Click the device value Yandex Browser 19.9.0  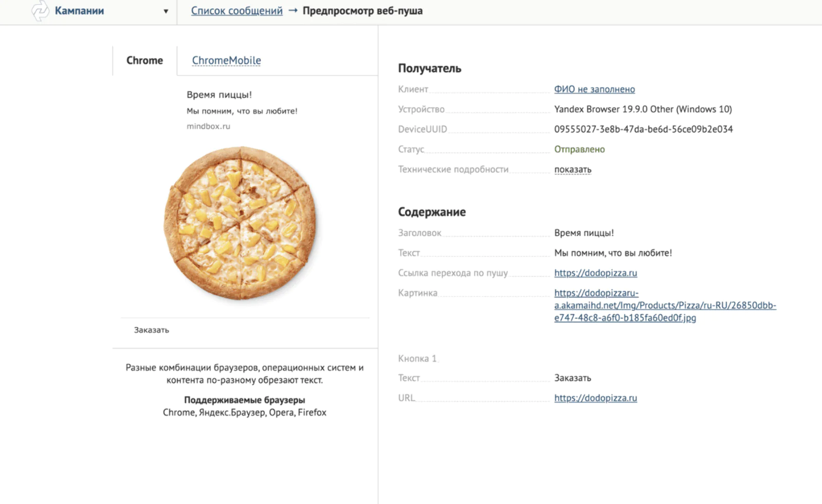(643, 109)
